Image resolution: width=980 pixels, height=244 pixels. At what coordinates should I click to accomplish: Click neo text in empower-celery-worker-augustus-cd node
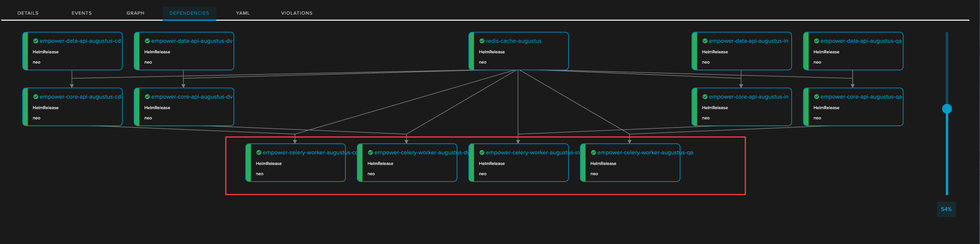[259, 174]
